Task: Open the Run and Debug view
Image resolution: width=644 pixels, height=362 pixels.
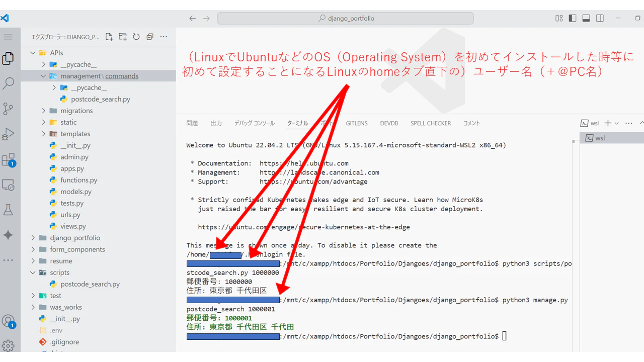Action: pyautogui.click(x=8, y=134)
